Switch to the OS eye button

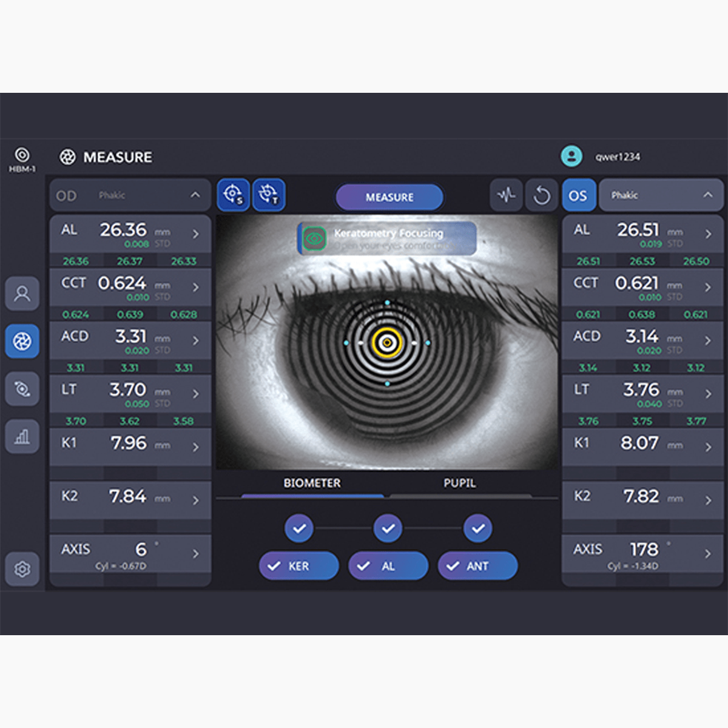tap(578, 195)
